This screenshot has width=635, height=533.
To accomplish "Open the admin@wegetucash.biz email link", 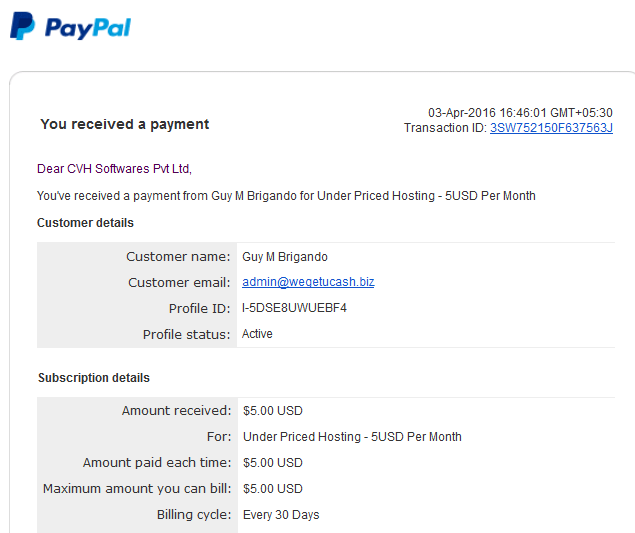I will click(x=308, y=281).
